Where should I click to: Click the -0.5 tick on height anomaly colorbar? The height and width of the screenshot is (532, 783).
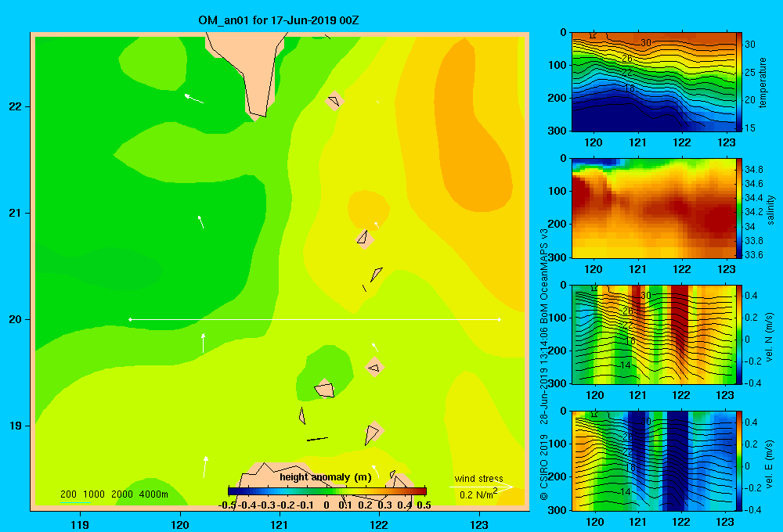click(227, 505)
